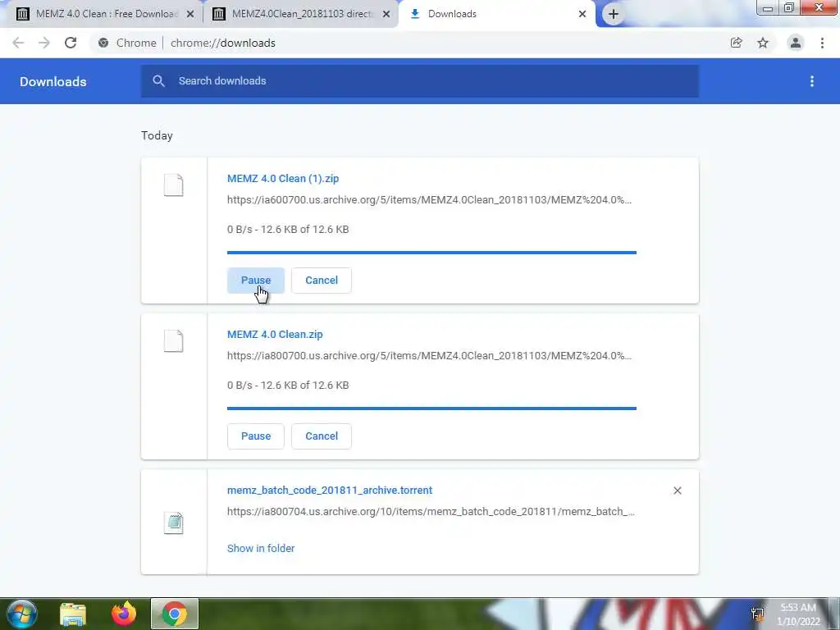Close the MEMZ 4.0 Clean Free Download tab
Screen dimensions: 840x630
[x=190, y=14]
